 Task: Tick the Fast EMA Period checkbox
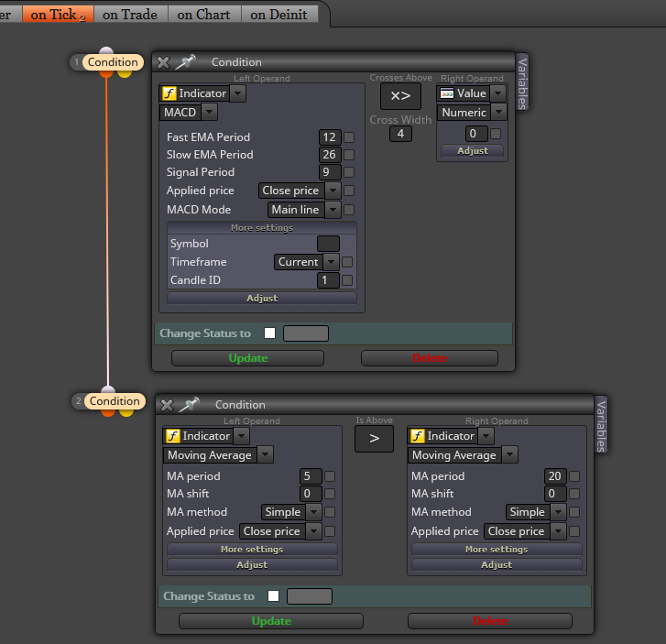tap(349, 137)
